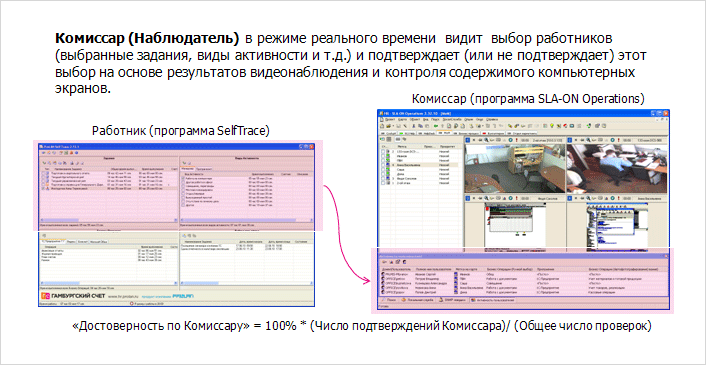The height and width of the screenshot is (365, 706).
Task: Click the top-right office camera video thumbnail
Action: tap(617, 168)
